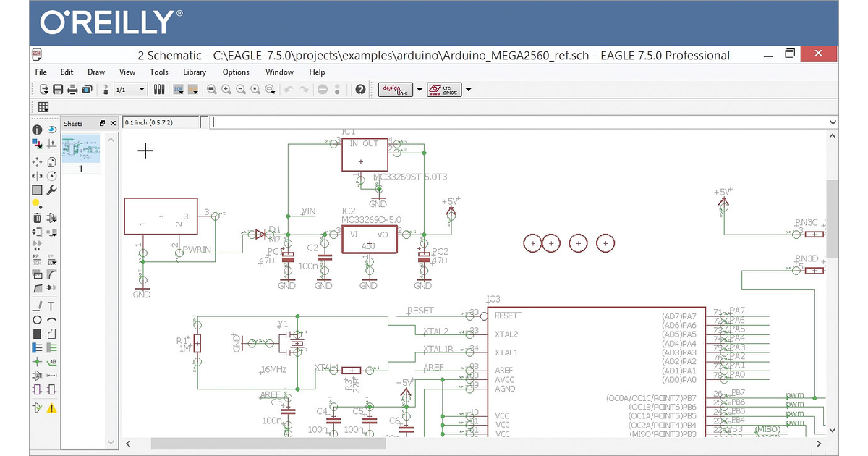Run script via the SCR toolbar icon
Screen dimensions: 868x456
click(x=178, y=89)
